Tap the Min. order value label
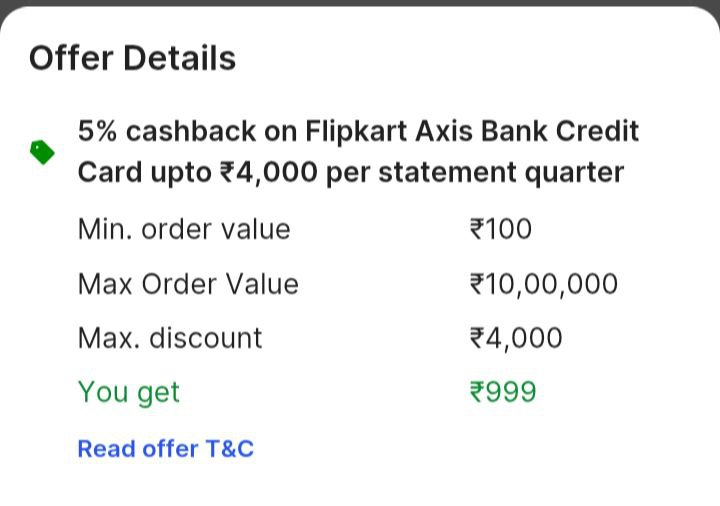The image size is (720, 506). [184, 229]
